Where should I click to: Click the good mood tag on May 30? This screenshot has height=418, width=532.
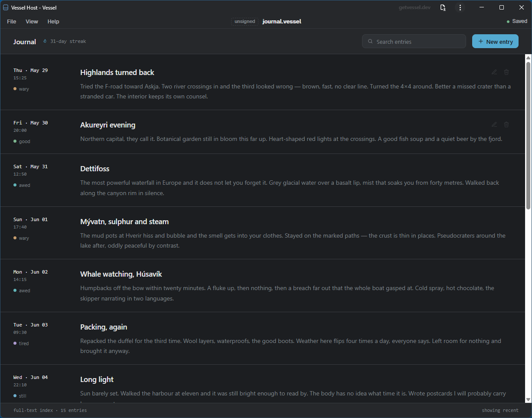tap(22, 141)
